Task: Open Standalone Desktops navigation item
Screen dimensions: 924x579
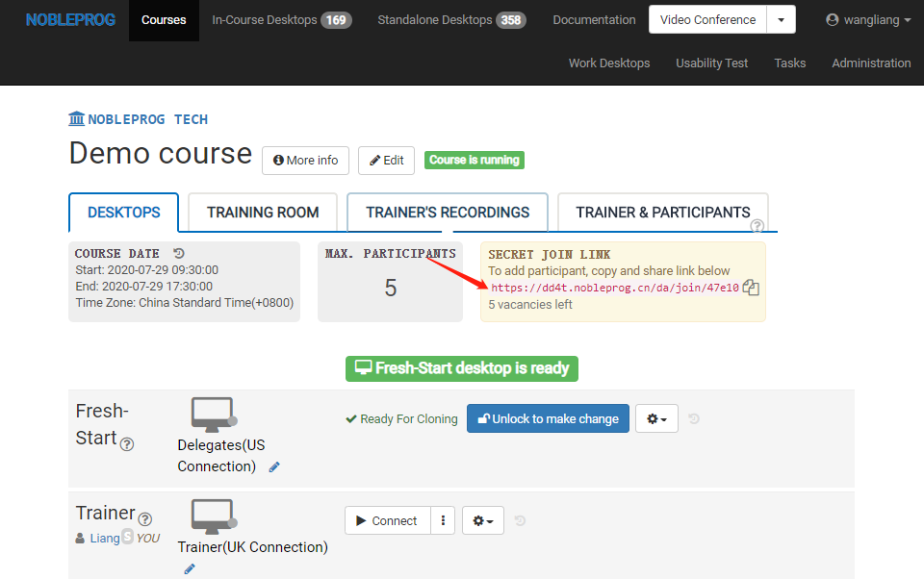Action: [452, 20]
